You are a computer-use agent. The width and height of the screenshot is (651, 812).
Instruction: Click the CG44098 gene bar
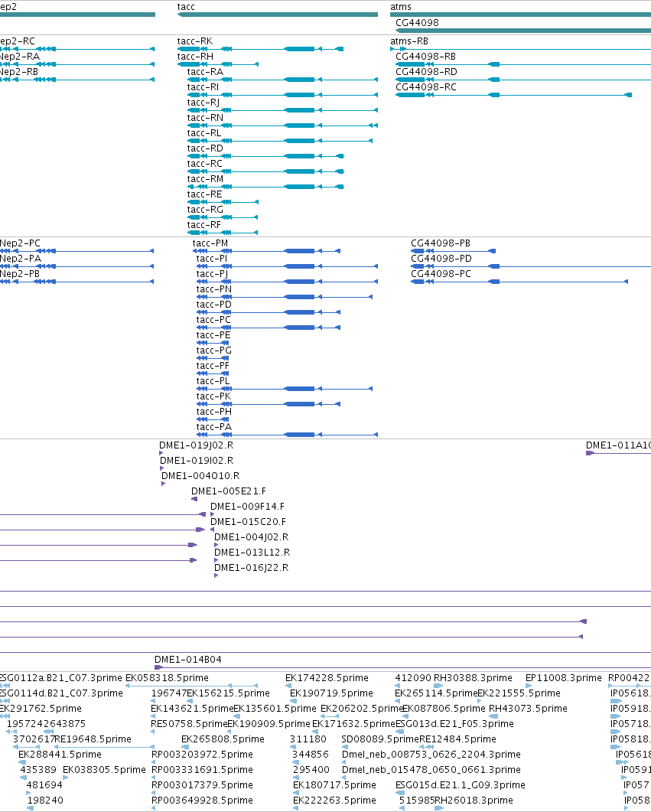click(x=523, y=31)
